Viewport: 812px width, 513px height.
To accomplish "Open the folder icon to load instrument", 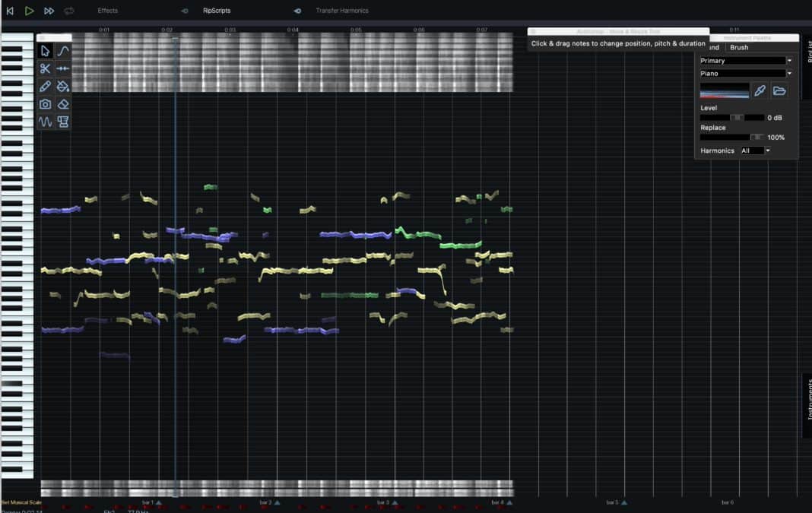I will (779, 91).
